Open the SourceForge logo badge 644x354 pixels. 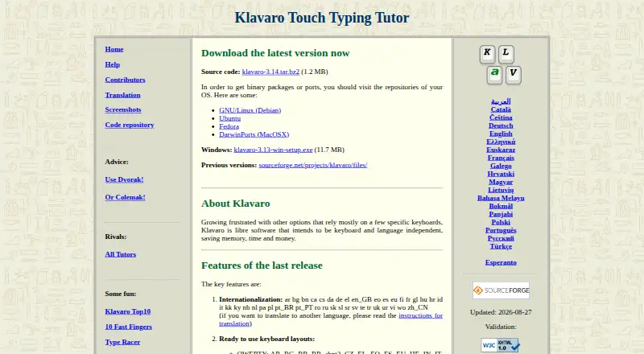point(501,290)
